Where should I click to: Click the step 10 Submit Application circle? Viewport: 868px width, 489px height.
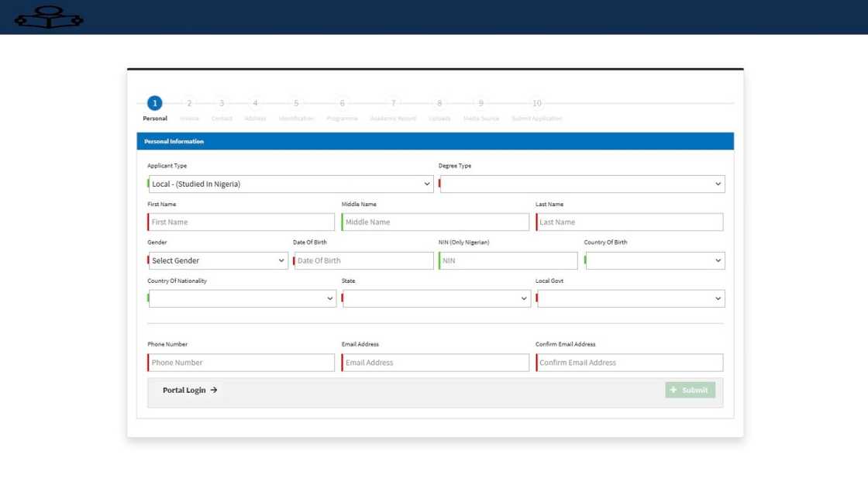(536, 103)
